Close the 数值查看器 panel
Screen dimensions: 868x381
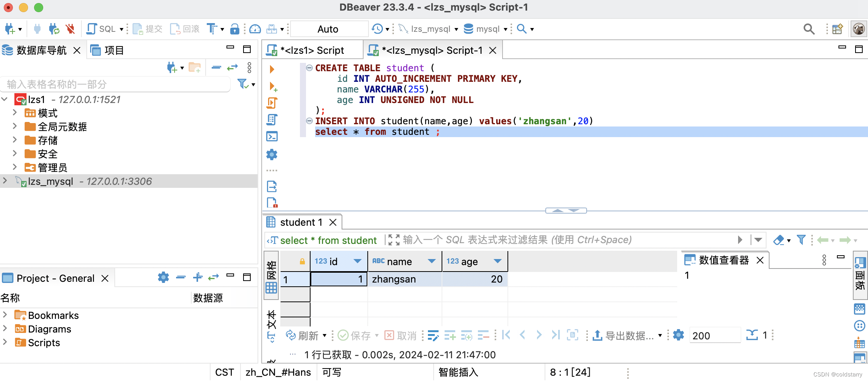pyautogui.click(x=760, y=260)
